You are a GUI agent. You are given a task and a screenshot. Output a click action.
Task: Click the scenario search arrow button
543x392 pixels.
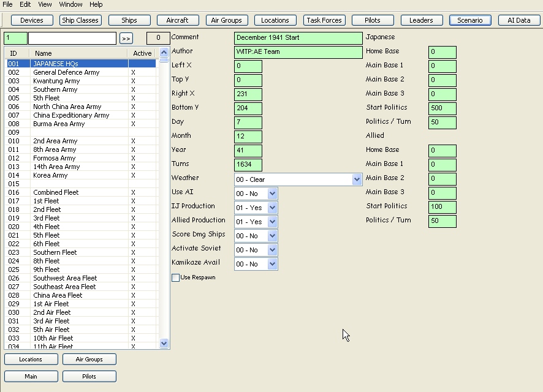[127, 38]
